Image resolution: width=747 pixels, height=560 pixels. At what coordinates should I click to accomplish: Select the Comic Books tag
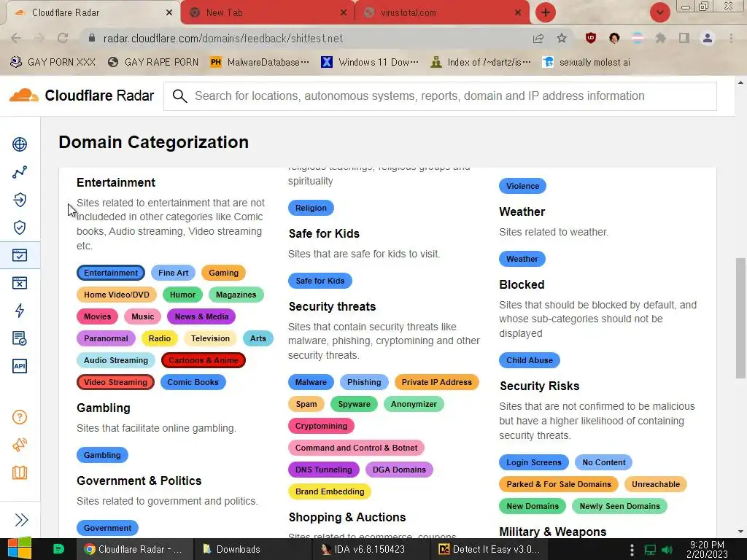pos(193,382)
